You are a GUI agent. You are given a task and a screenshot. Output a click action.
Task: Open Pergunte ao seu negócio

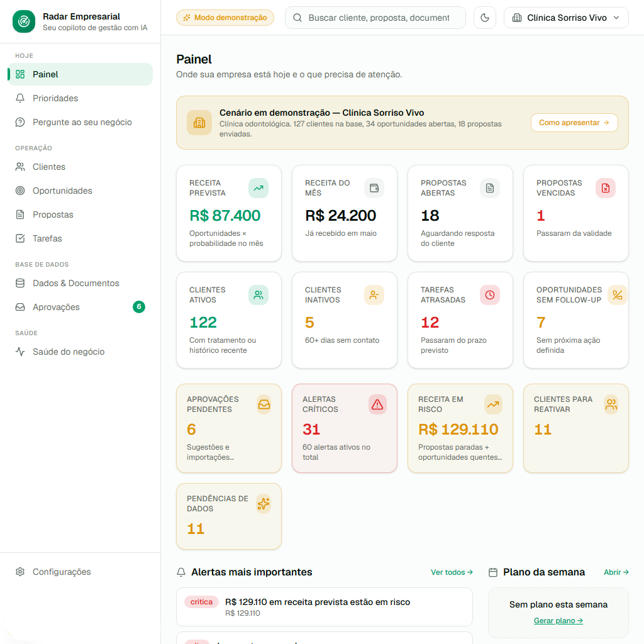[x=80, y=122]
